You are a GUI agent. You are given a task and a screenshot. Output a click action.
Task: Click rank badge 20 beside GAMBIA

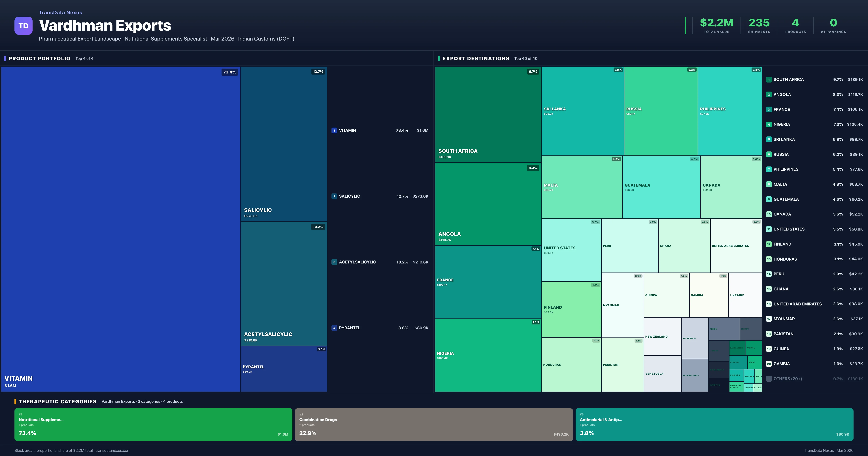[769, 364]
